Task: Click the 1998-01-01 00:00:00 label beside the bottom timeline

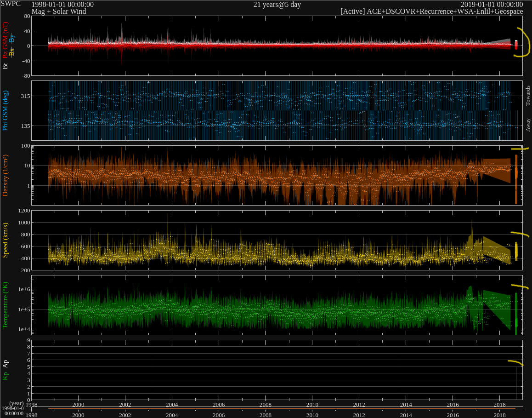Action: coord(14,411)
